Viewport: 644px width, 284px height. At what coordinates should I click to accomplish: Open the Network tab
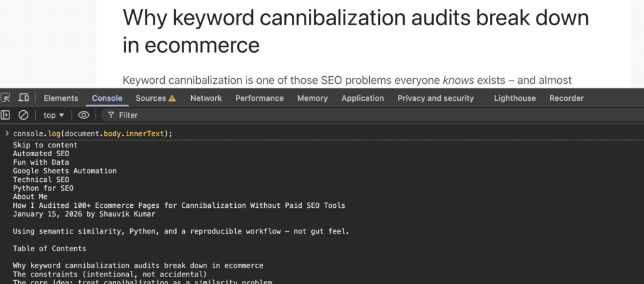pyautogui.click(x=206, y=98)
